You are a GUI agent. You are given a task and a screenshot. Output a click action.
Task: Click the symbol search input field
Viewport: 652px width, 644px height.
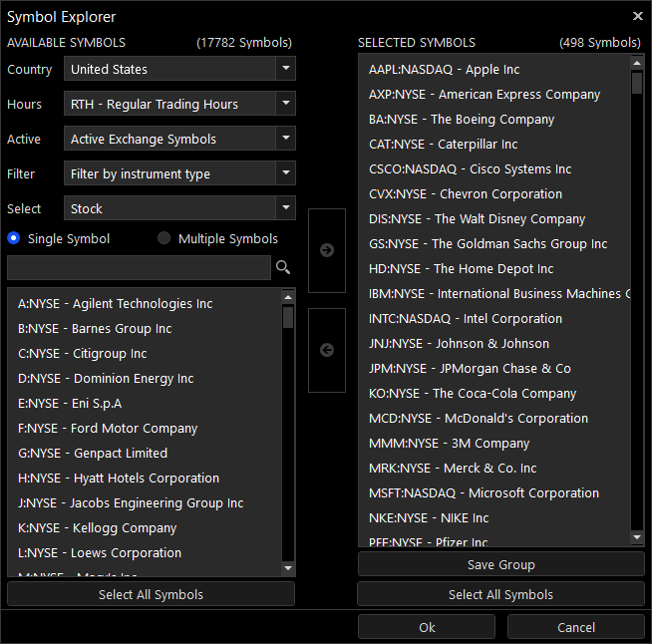pyautogui.click(x=139, y=267)
